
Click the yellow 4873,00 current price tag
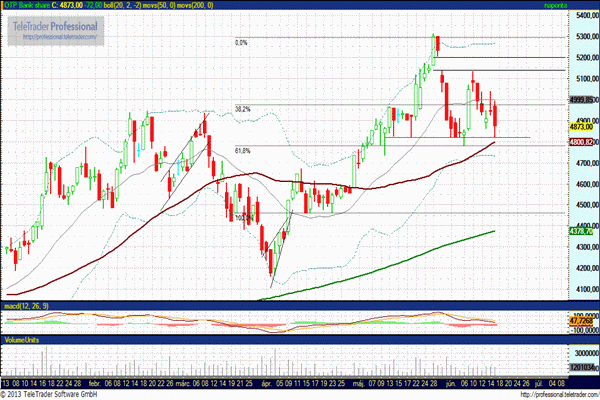coord(583,127)
